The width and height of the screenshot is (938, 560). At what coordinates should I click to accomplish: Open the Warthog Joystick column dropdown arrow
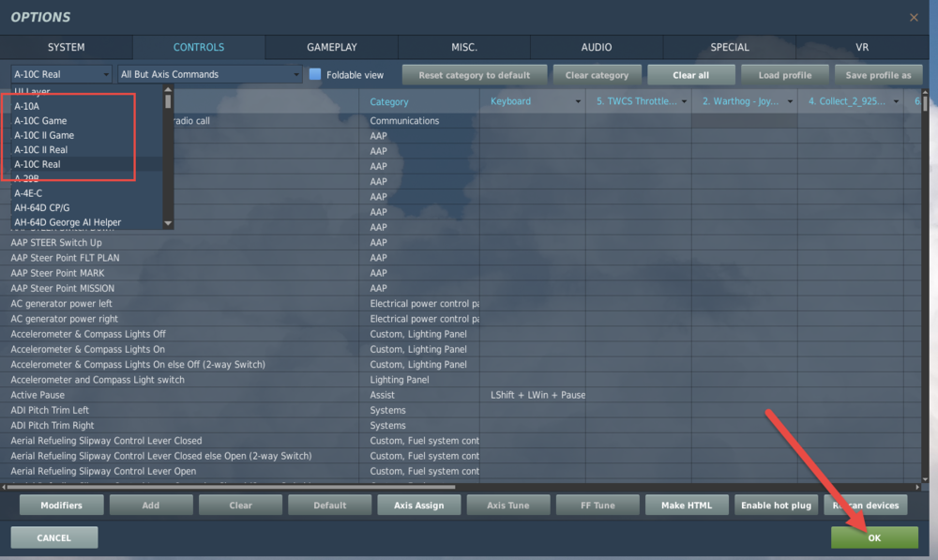[790, 101]
